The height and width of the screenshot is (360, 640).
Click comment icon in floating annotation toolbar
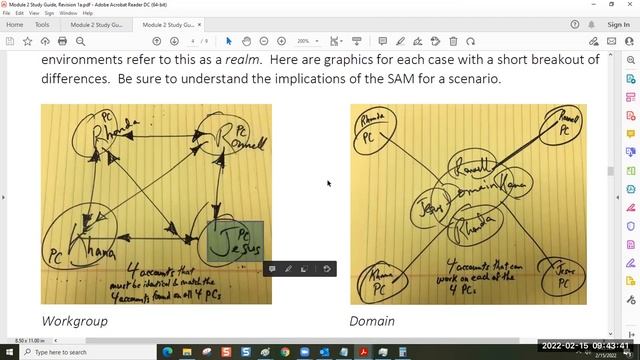pos(272,269)
